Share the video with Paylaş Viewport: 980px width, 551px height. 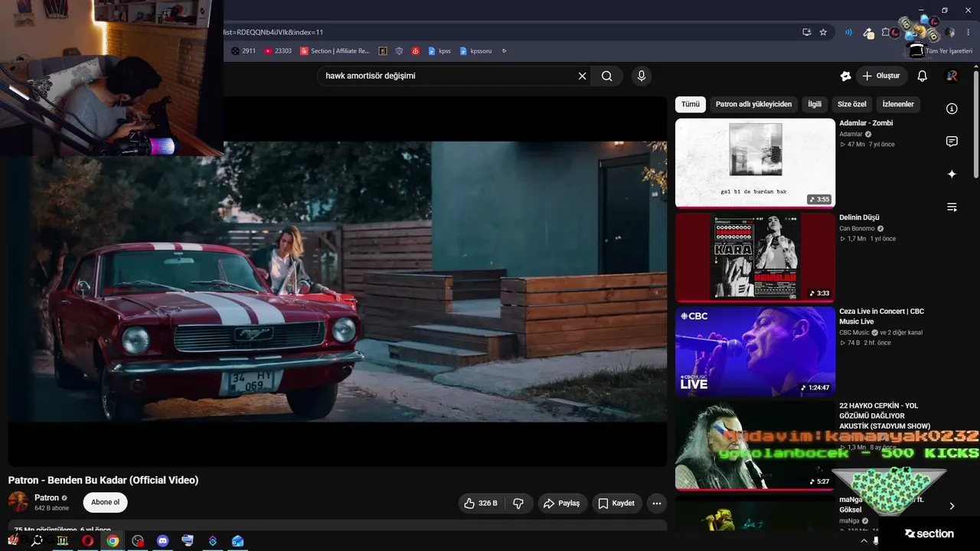(x=562, y=503)
